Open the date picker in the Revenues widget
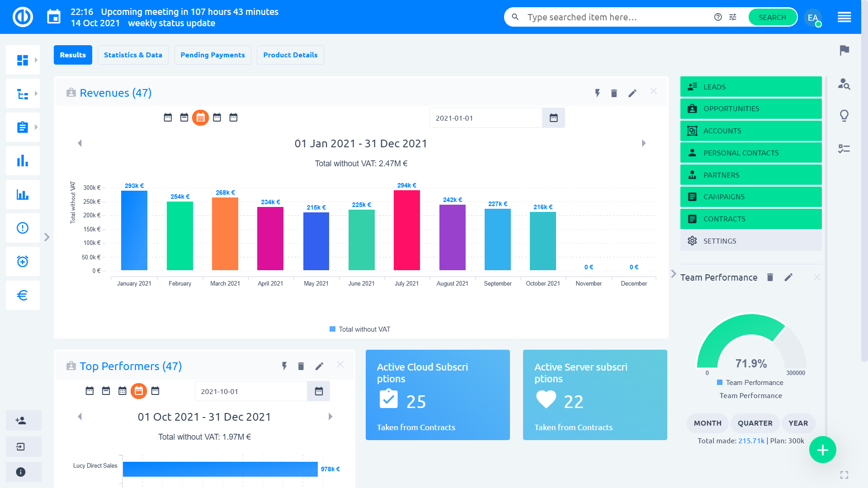This screenshot has height=488, width=868. click(553, 118)
